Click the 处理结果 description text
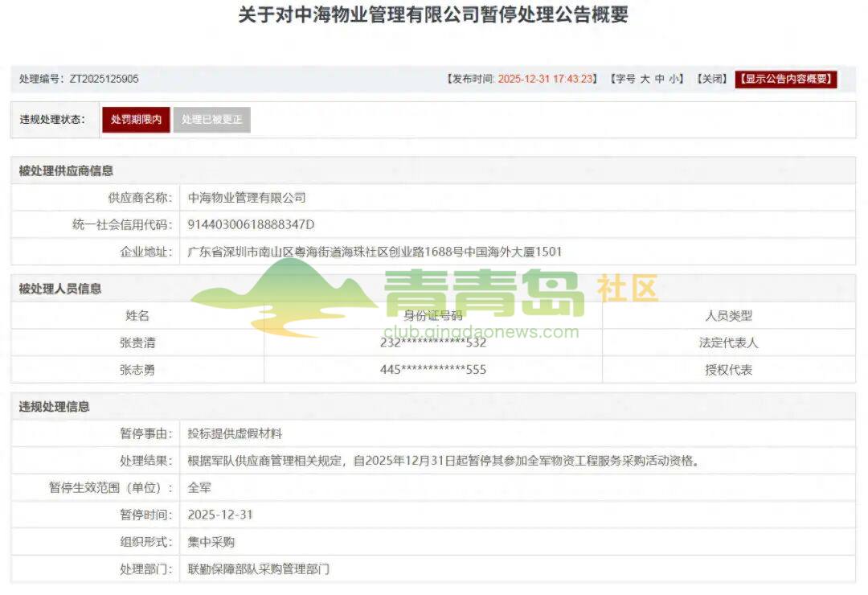This screenshot has height=595, width=868. 443,461
